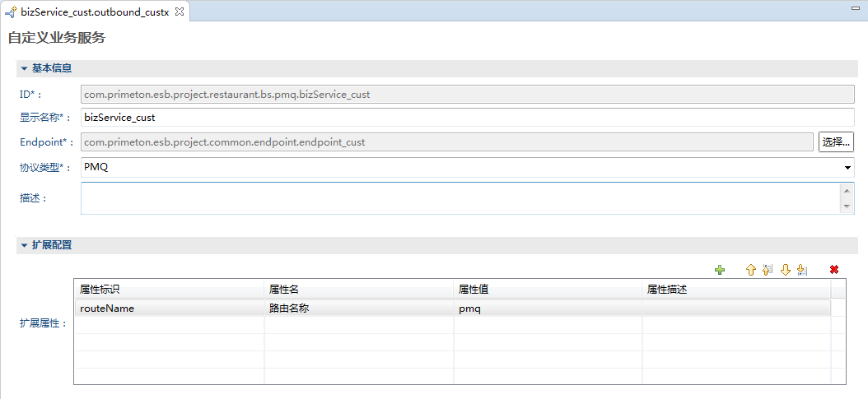Move selected property down one row
Image resolution: width=868 pixels, height=399 pixels.
[x=785, y=270]
